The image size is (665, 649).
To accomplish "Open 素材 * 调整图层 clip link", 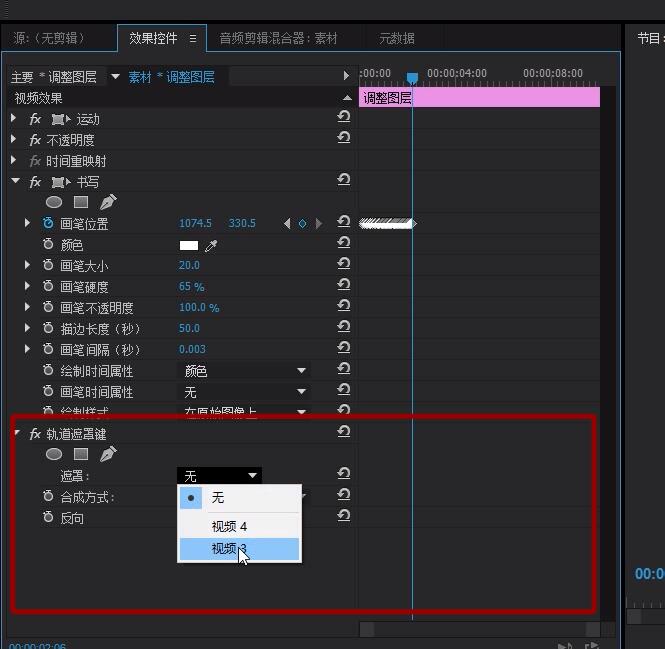I will [x=171, y=77].
